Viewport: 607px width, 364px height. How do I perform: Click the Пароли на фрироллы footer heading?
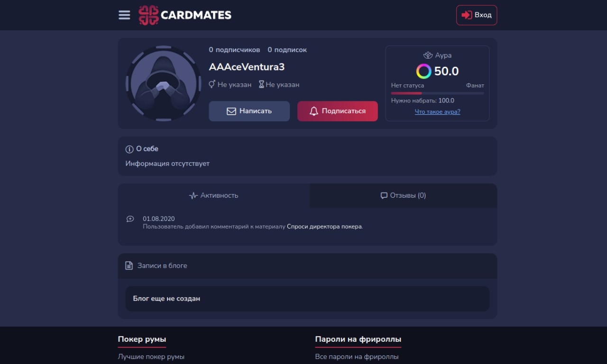[358, 339]
